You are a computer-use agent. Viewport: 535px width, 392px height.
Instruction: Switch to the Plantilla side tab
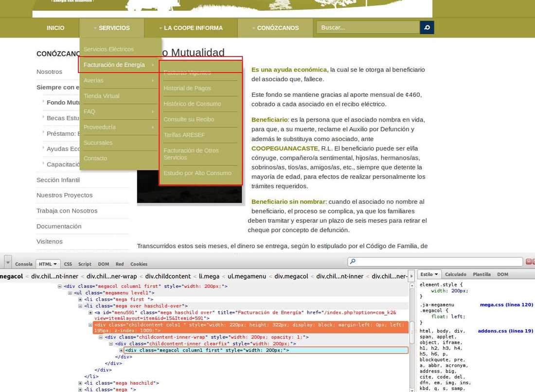482,274
